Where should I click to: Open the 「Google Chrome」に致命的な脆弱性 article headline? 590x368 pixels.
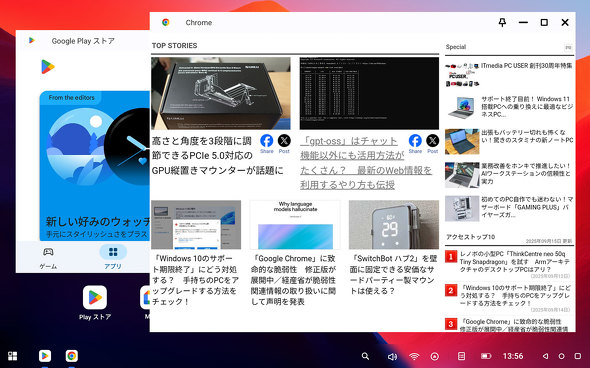point(294,280)
